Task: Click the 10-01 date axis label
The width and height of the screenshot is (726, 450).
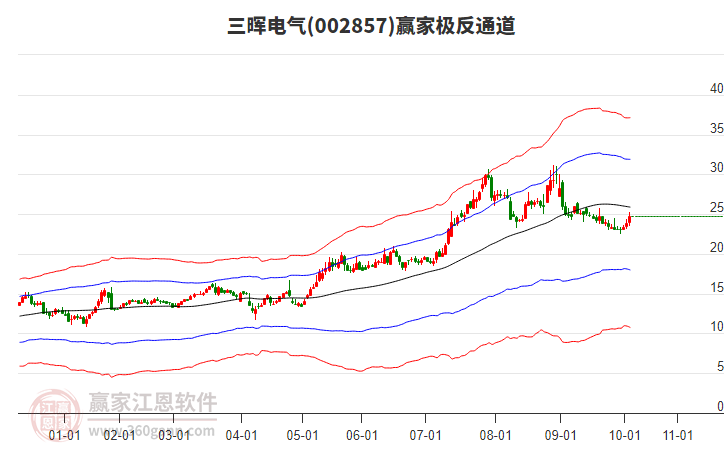Action: pyautogui.click(x=625, y=435)
